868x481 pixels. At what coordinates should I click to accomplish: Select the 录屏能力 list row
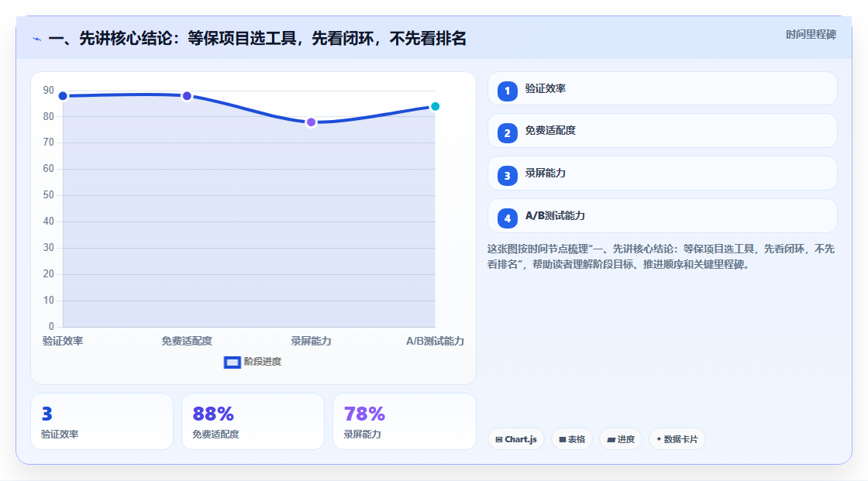coord(662,174)
